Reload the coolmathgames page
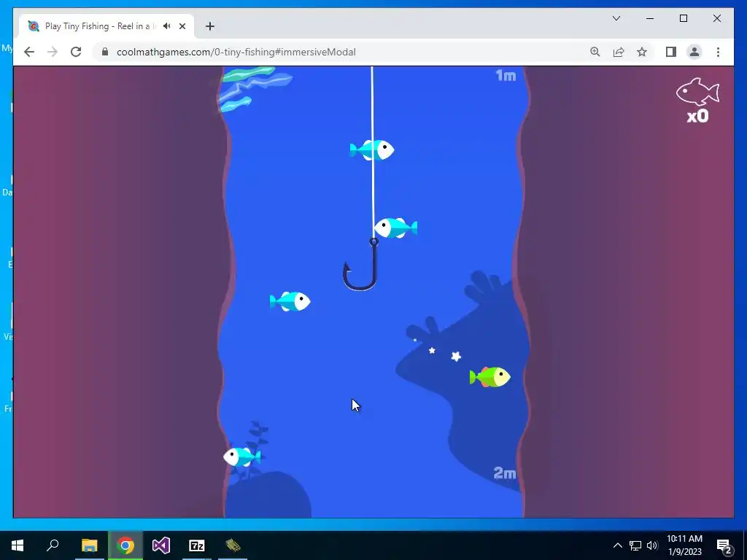Screen dimensions: 747x560 [x=76, y=52]
